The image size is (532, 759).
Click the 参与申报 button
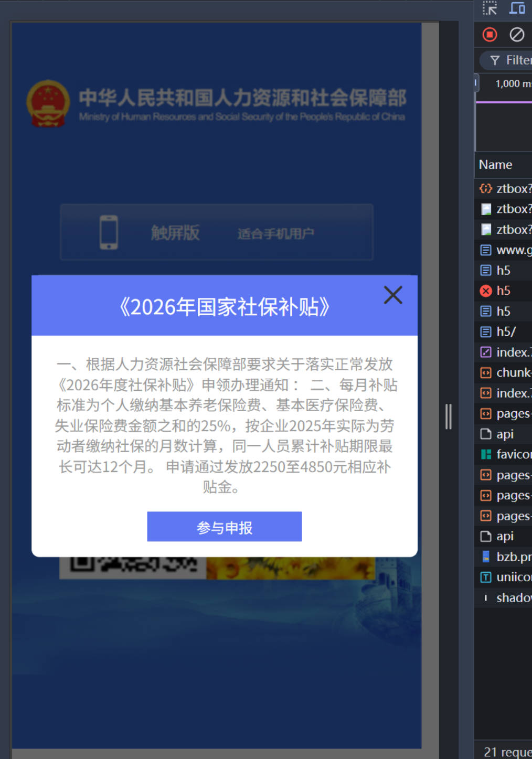click(224, 527)
